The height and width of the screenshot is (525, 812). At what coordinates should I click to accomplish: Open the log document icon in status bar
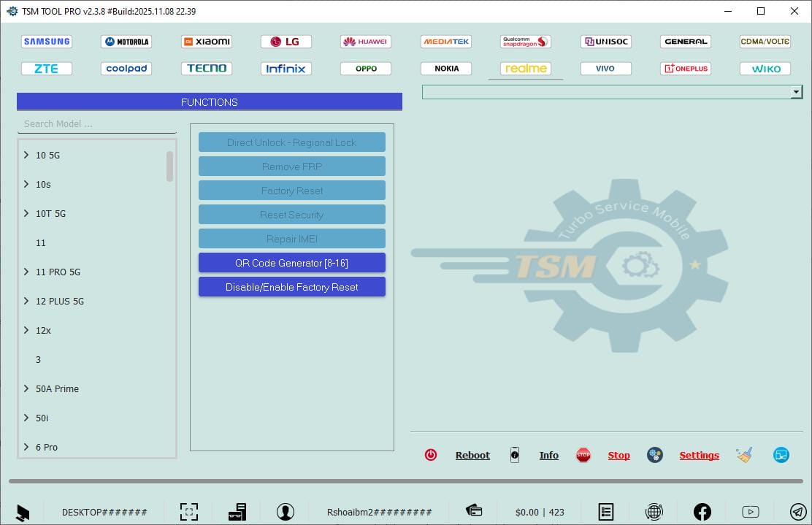[x=605, y=511]
